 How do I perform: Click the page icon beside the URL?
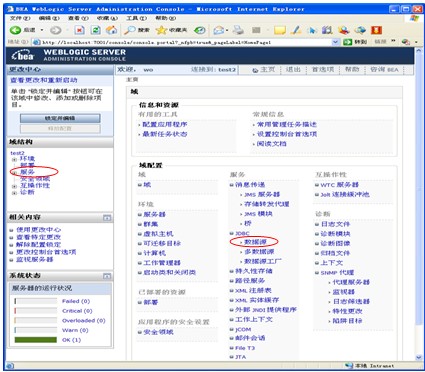pos(37,42)
